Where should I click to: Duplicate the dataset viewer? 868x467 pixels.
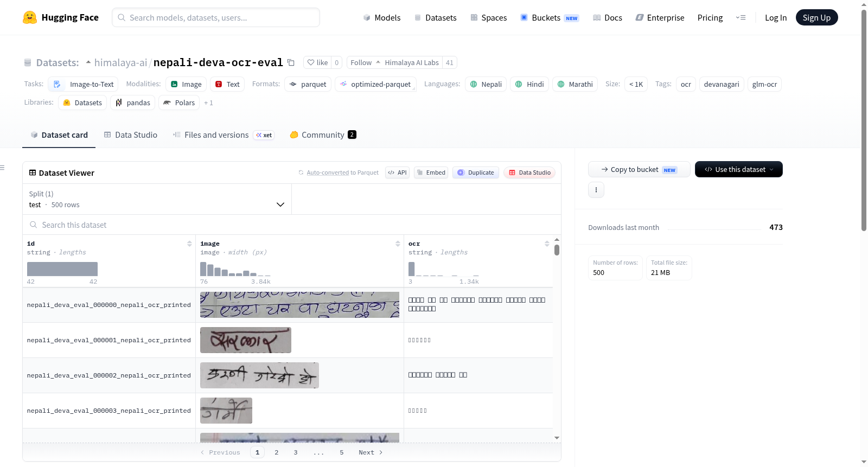pos(476,172)
